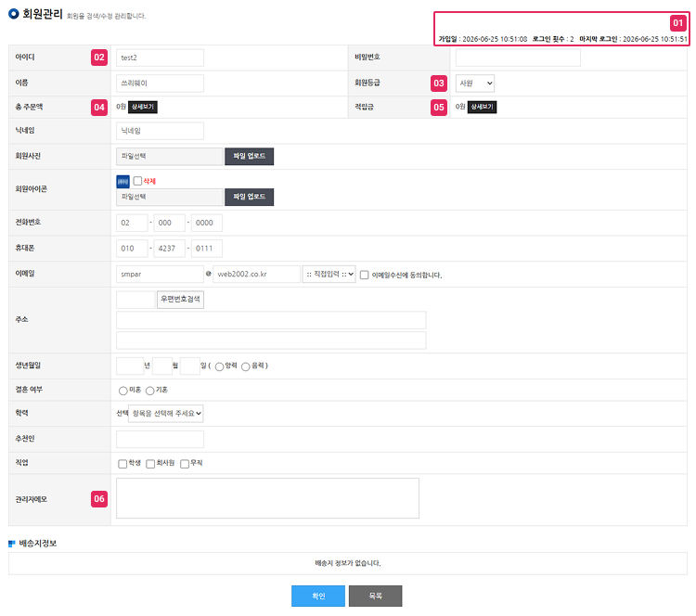Choose 기혼 marital status option
The width and height of the screenshot is (696, 616).
(150, 391)
